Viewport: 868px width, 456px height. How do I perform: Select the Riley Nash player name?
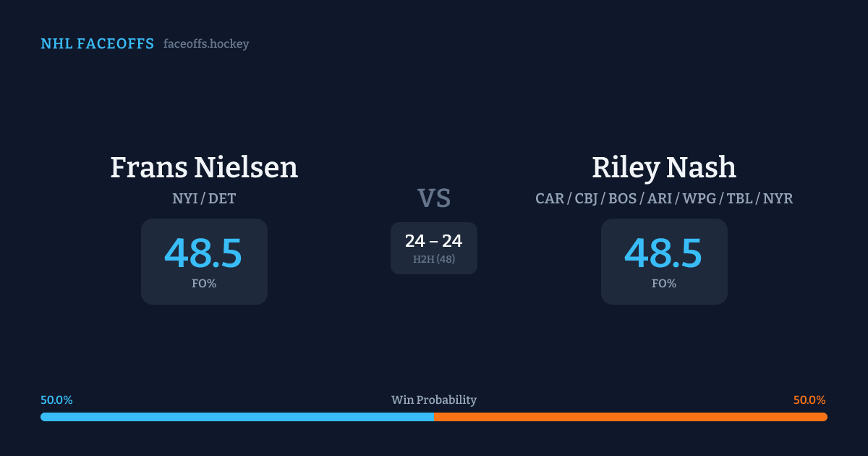click(664, 167)
